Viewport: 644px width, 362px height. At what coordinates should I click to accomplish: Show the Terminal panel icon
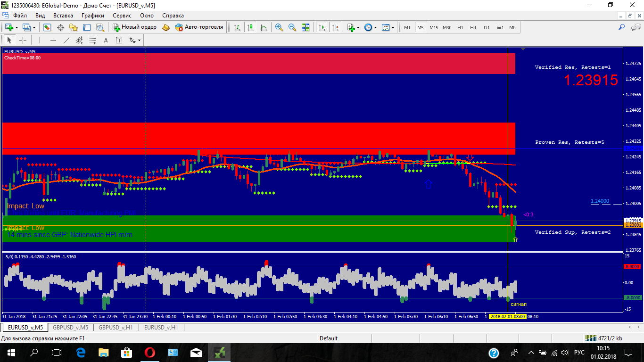(x=87, y=27)
